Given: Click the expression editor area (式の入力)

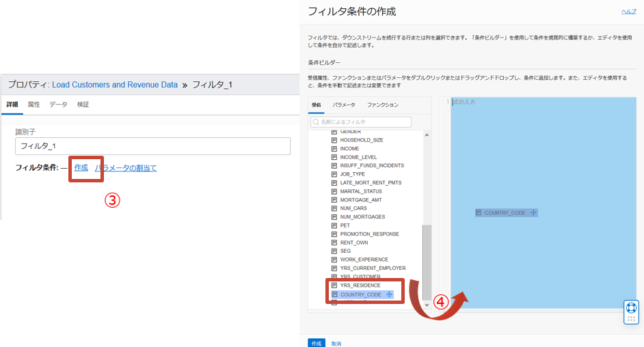Looking at the screenshot, I should pos(544,203).
